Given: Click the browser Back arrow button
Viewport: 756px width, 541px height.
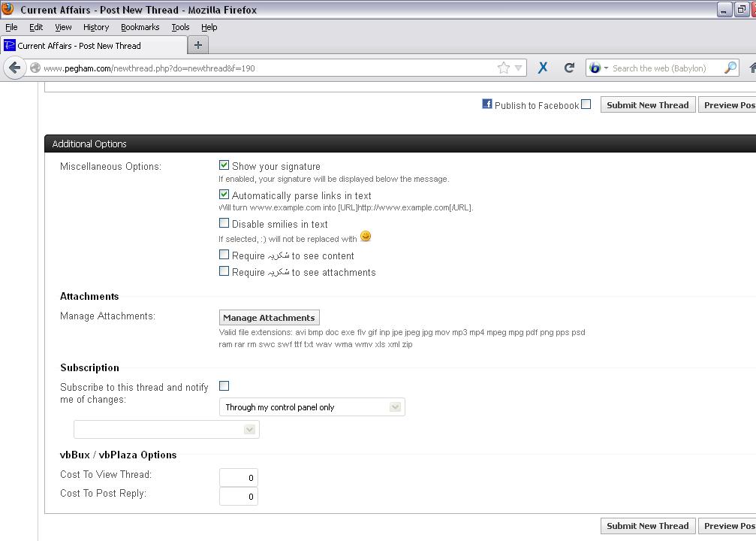Looking at the screenshot, I should click(x=14, y=68).
